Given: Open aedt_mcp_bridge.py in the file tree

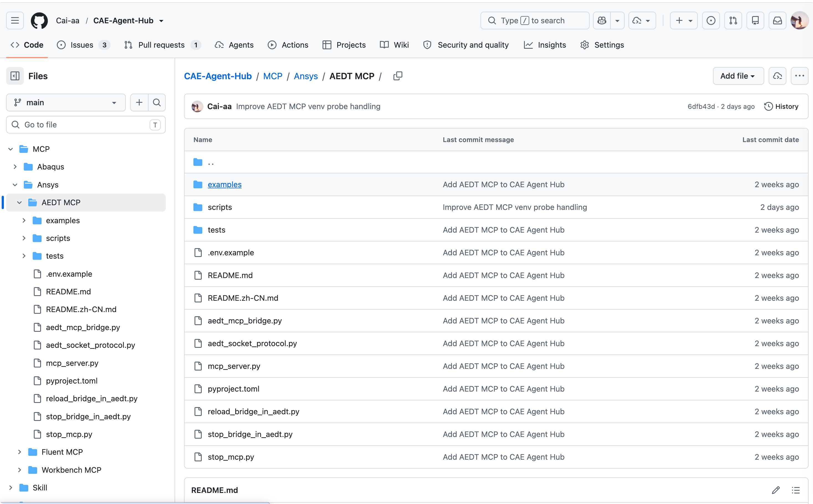Looking at the screenshot, I should (83, 327).
